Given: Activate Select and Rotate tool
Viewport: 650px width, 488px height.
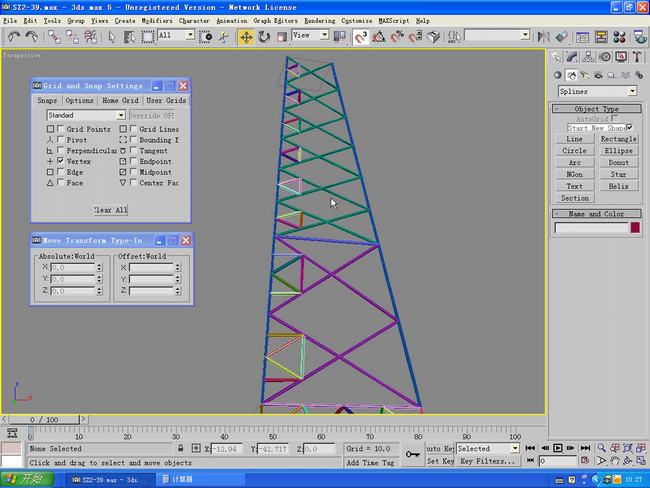Looking at the screenshot, I should click(x=264, y=37).
